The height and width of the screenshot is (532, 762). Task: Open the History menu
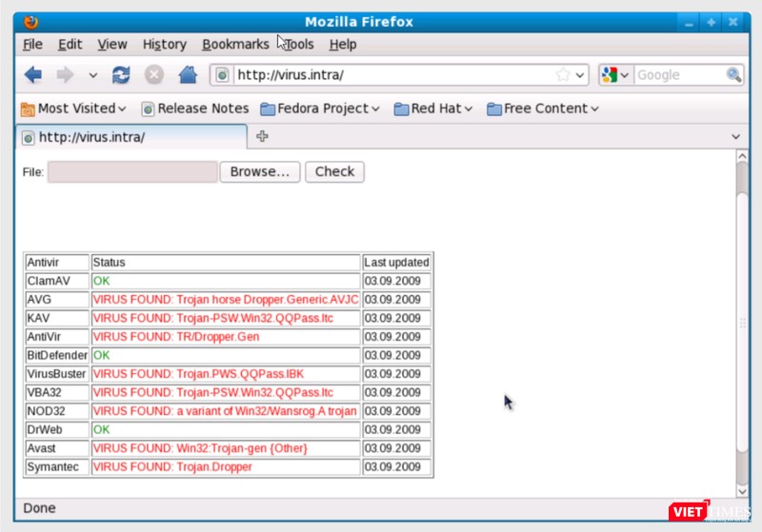(x=164, y=44)
